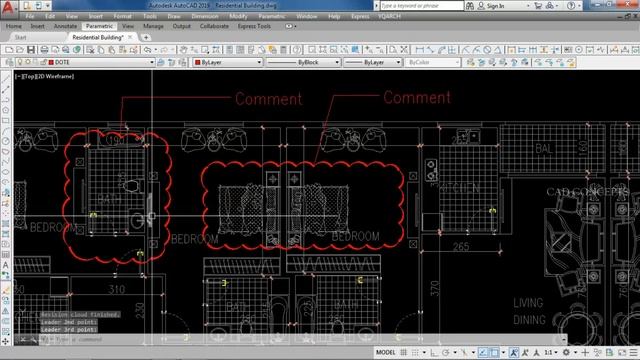
Task: Click the New drawing icon in toolbar
Action: pos(9,50)
